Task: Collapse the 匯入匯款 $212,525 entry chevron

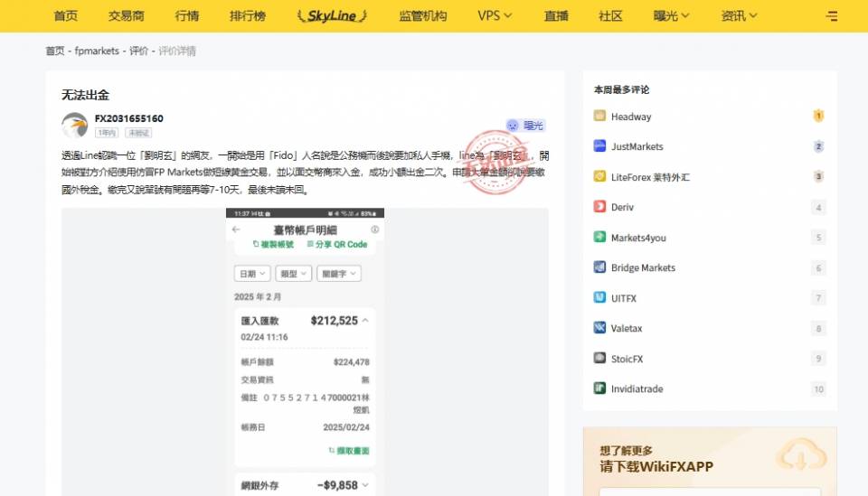Action: click(x=365, y=321)
